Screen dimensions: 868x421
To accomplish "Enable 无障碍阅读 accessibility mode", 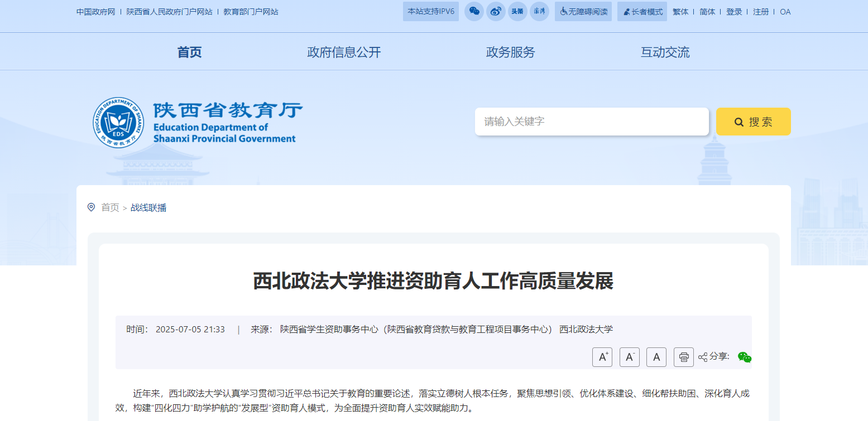I will pos(583,12).
